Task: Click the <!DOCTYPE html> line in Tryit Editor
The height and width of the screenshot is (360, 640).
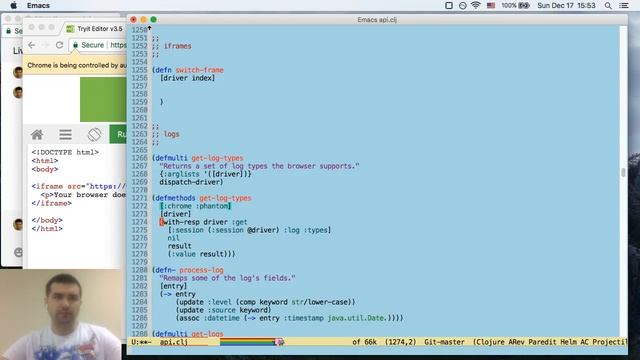Action: pyautogui.click(x=65, y=152)
